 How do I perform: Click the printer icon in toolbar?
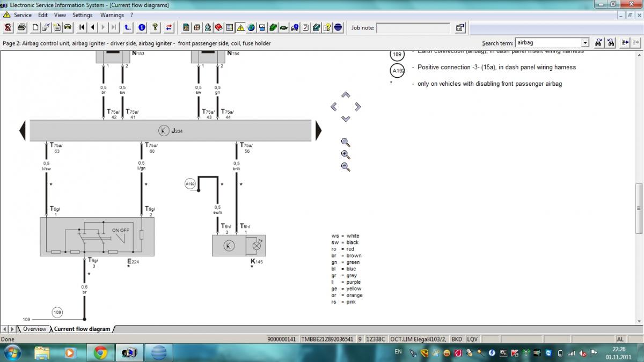[21, 27]
